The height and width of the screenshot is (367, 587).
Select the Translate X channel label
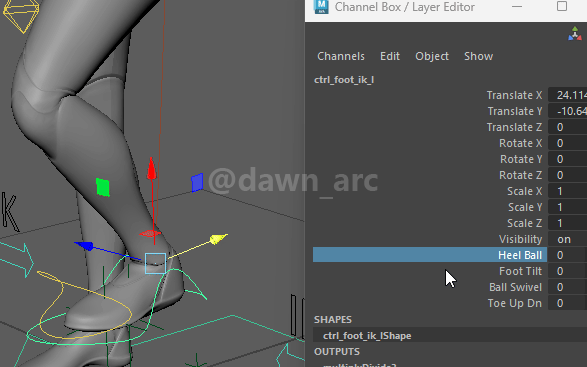click(x=514, y=95)
